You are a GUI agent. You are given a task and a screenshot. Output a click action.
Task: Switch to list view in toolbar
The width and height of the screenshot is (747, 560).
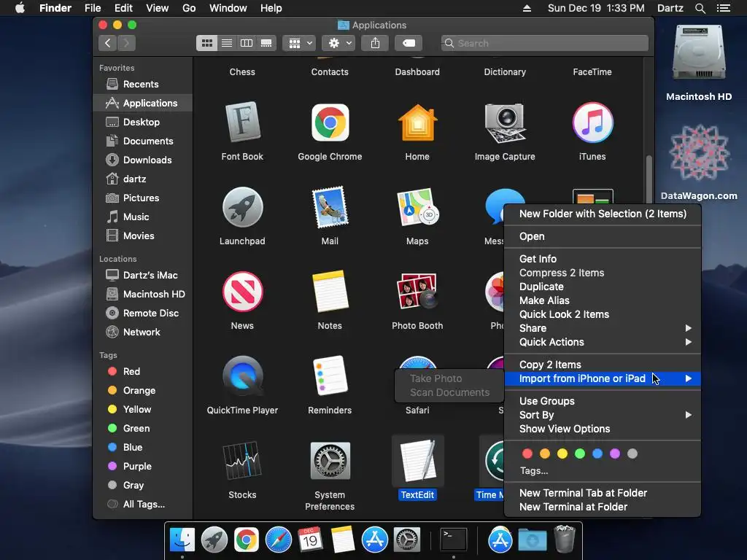click(x=227, y=43)
